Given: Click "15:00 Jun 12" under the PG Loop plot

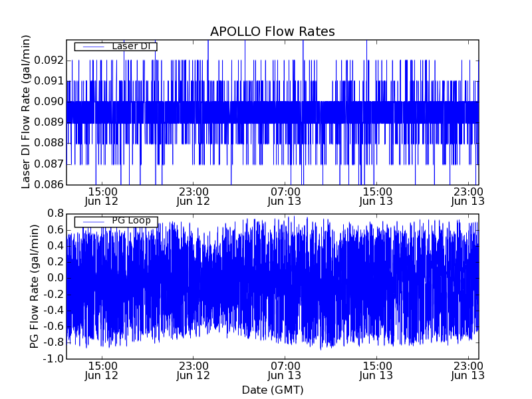Looking at the screenshot, I should pyautogui.click(x=102, y=371).
